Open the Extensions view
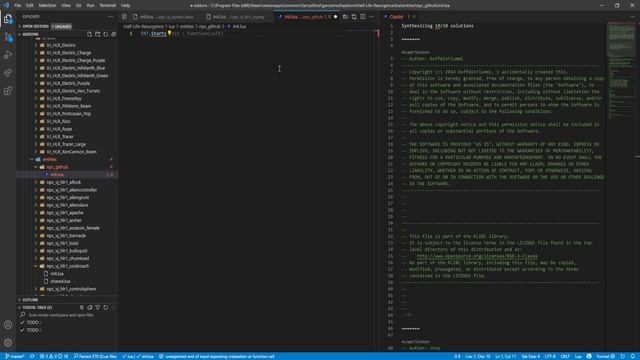Viewport: 640px width, 360px height. coord(8,91)
